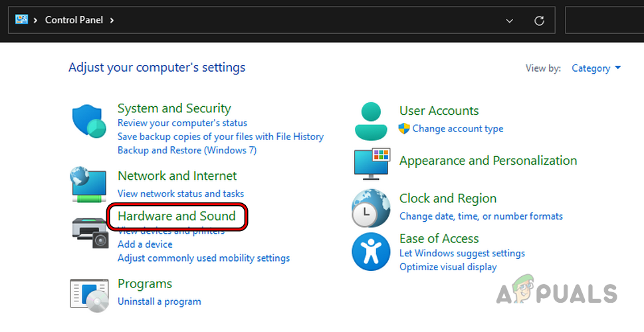Open Uninstall a program link
644x332 pixels.
pos(160,301)
